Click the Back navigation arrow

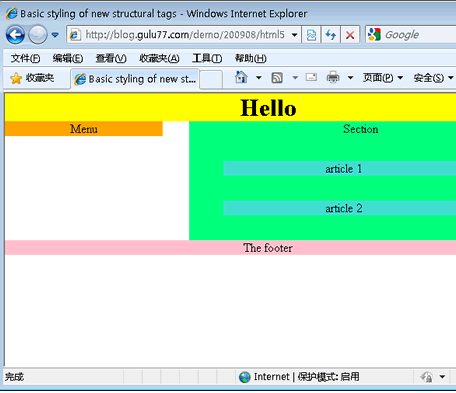(15, 35)
